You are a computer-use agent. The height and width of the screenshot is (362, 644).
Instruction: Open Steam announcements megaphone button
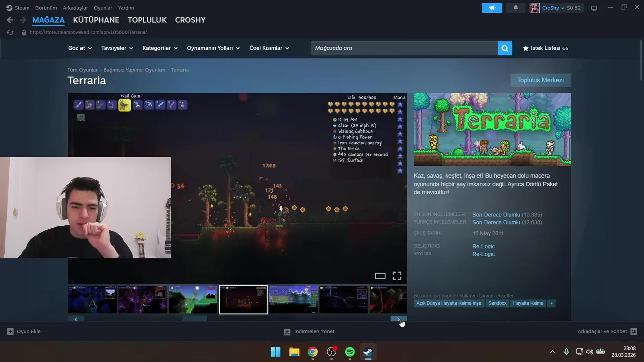492,8
